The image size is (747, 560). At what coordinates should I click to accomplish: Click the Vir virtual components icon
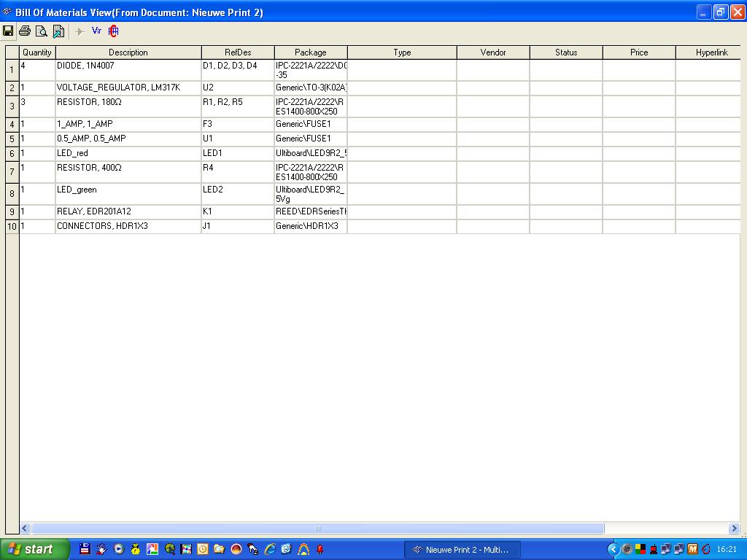pyautogui.click(x=96, y=31)
